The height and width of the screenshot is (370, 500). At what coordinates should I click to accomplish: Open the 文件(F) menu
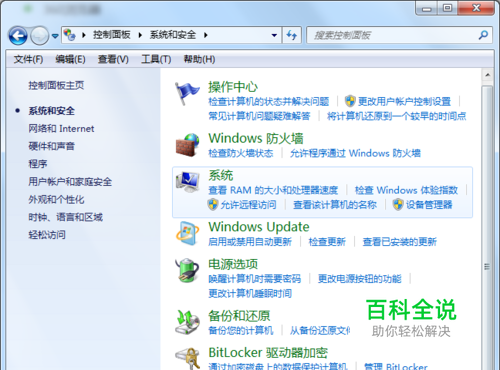click(28, 59)
